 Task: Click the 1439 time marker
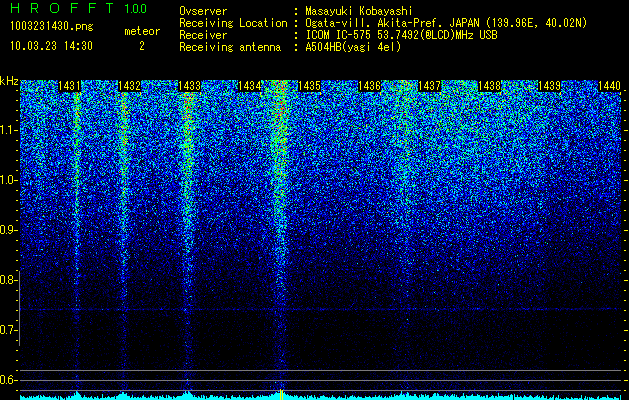[549, 86]
